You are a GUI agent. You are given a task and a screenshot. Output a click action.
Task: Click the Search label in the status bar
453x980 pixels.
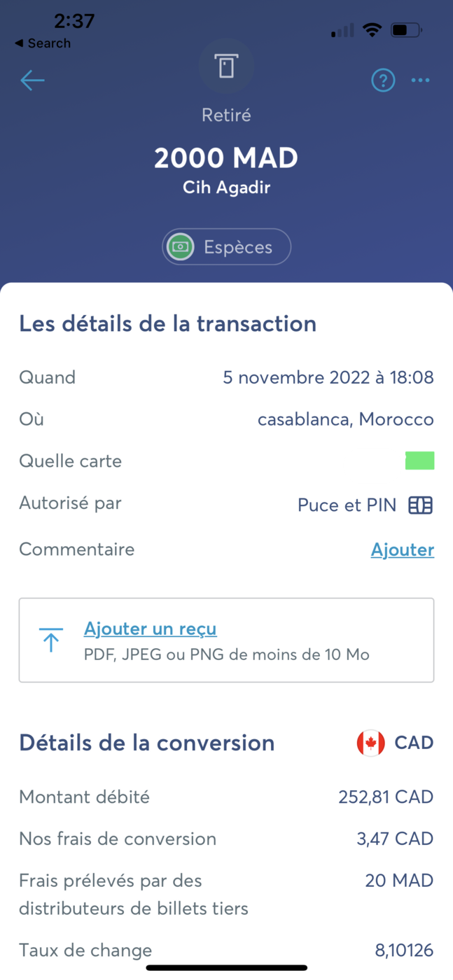(x=43, y=43)
